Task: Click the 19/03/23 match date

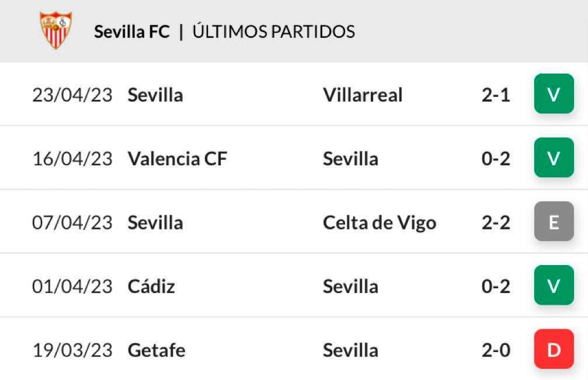Action: pos(72,350)
